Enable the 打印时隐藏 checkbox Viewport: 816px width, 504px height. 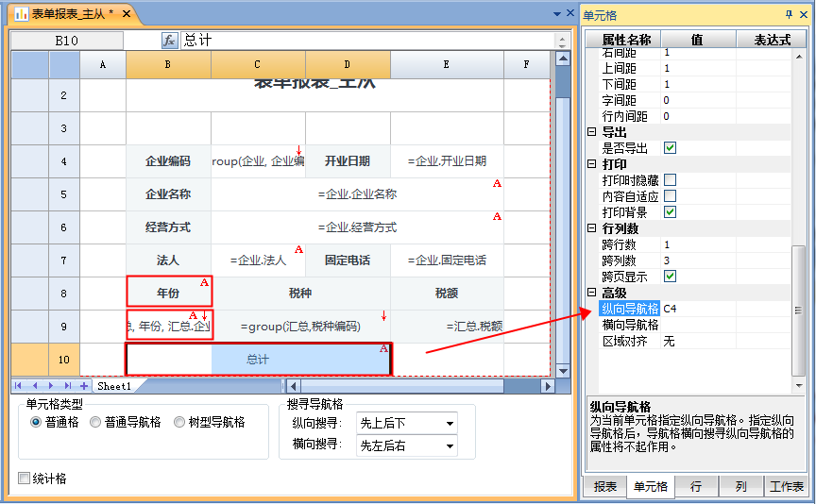[670, 180]
